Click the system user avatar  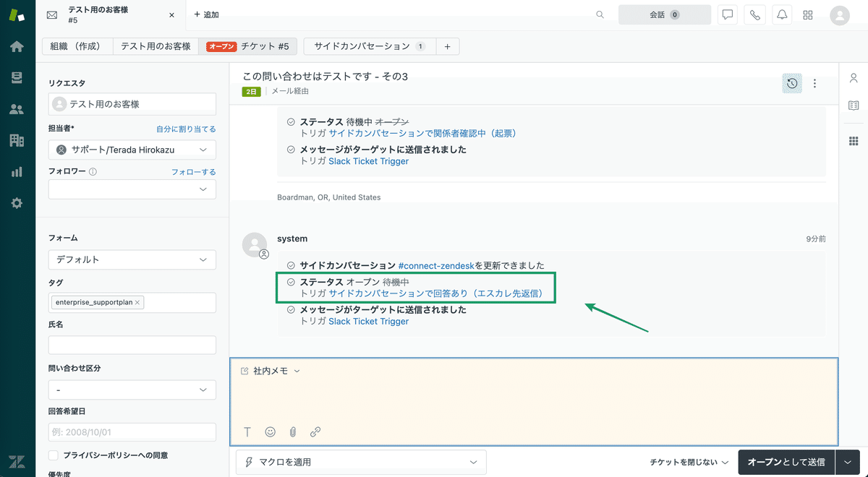point(255,245)
